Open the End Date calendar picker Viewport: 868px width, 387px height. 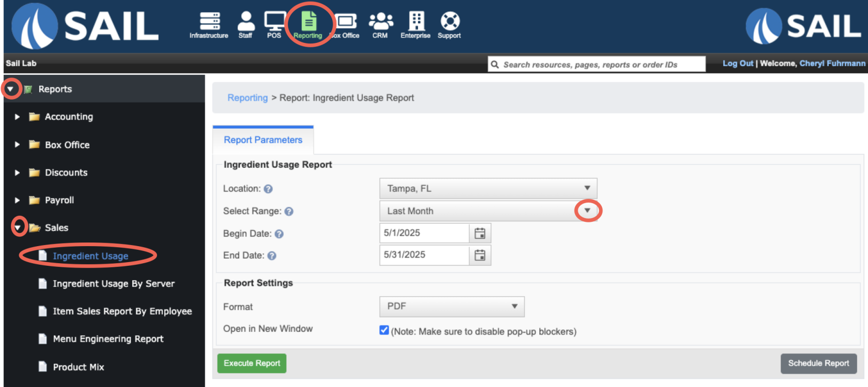[x=480, y=255]
